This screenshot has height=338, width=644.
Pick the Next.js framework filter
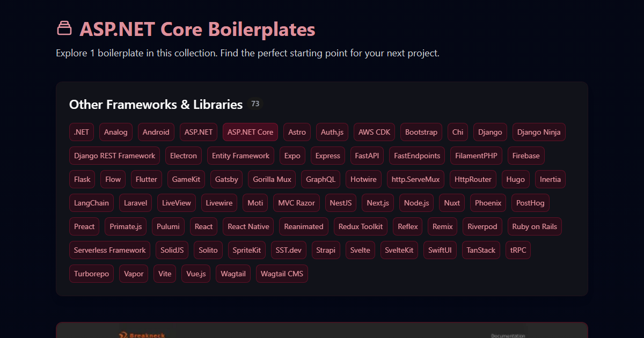pos(377,202)
